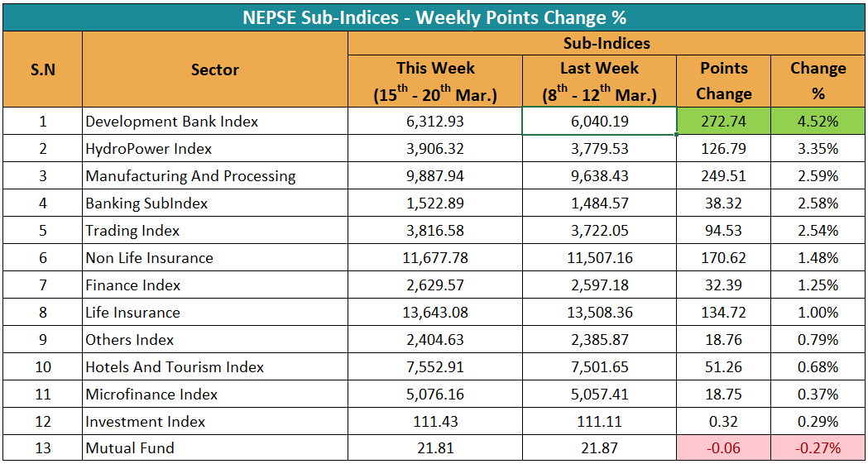Click the Last Week column header
This screenshot has height=464, width=868.
pos(599,81)
